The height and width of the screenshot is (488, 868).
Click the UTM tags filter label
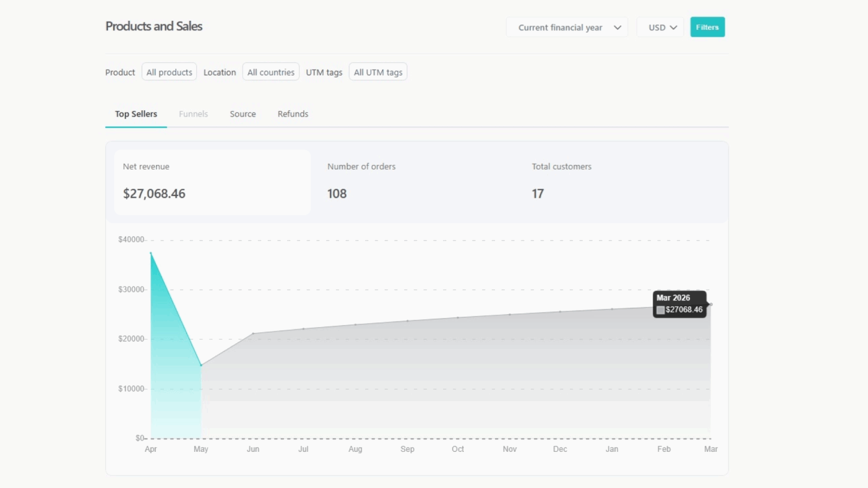[x=324, y=72]
